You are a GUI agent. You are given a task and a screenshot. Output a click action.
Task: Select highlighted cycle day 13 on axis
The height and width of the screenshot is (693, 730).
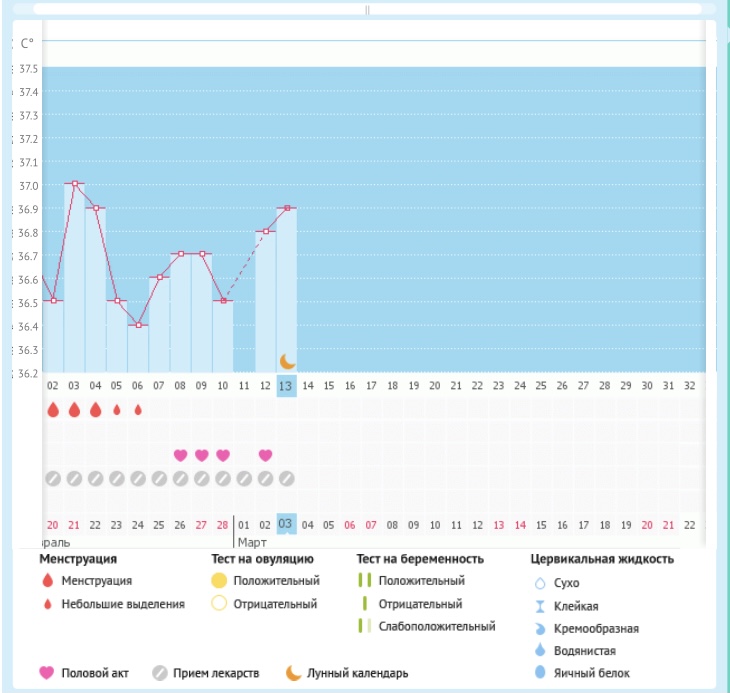click(x=287, y=386)
